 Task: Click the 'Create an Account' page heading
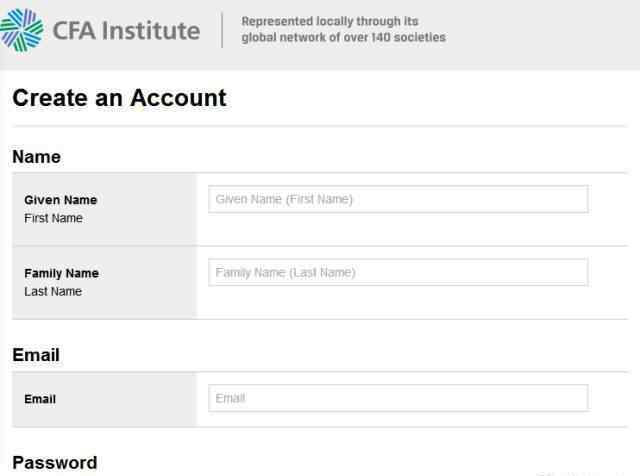point(120,98)
